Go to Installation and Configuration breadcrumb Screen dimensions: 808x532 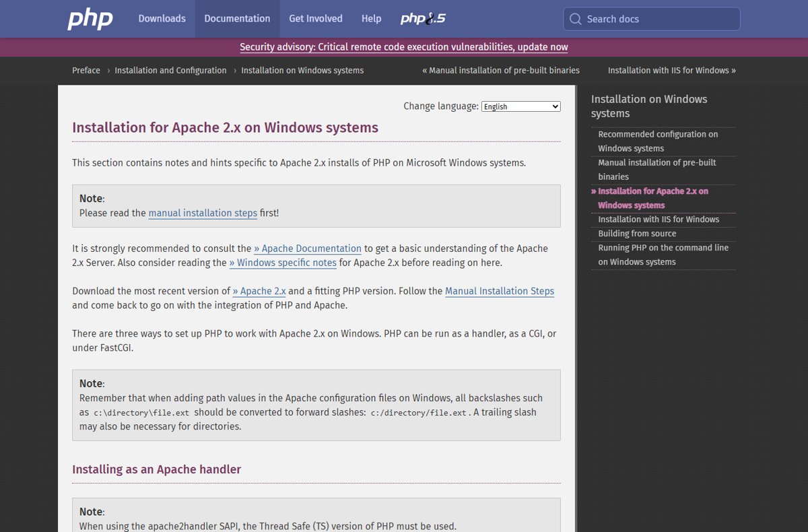pos(170,70)
